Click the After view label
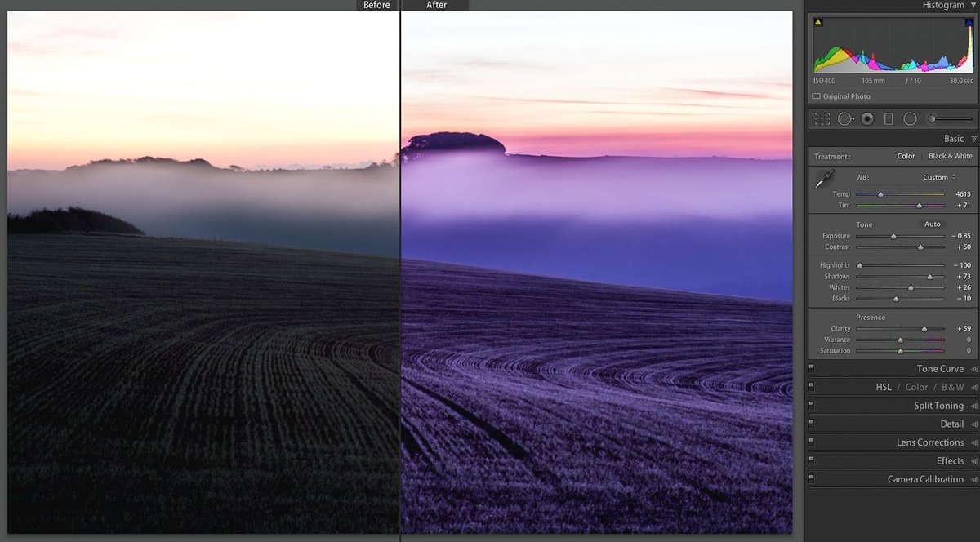The image size is (980, 542). pyautogui.click(x=437, y=5)
